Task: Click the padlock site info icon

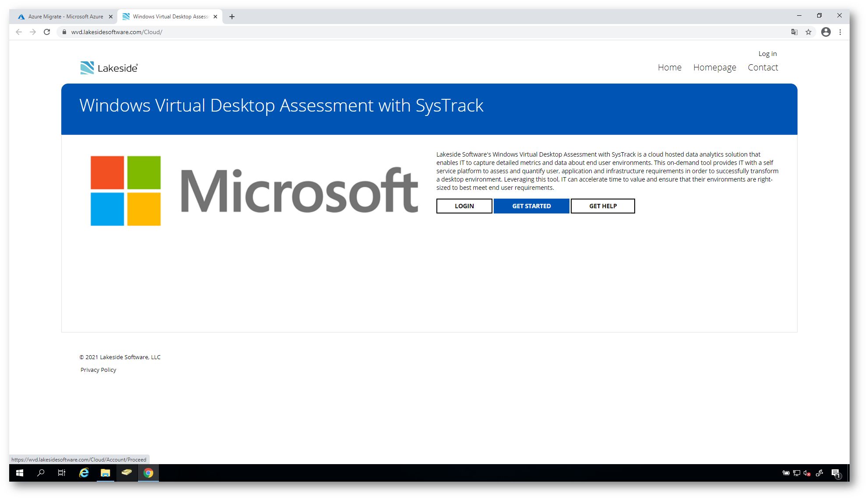Action: coord(64,32)
